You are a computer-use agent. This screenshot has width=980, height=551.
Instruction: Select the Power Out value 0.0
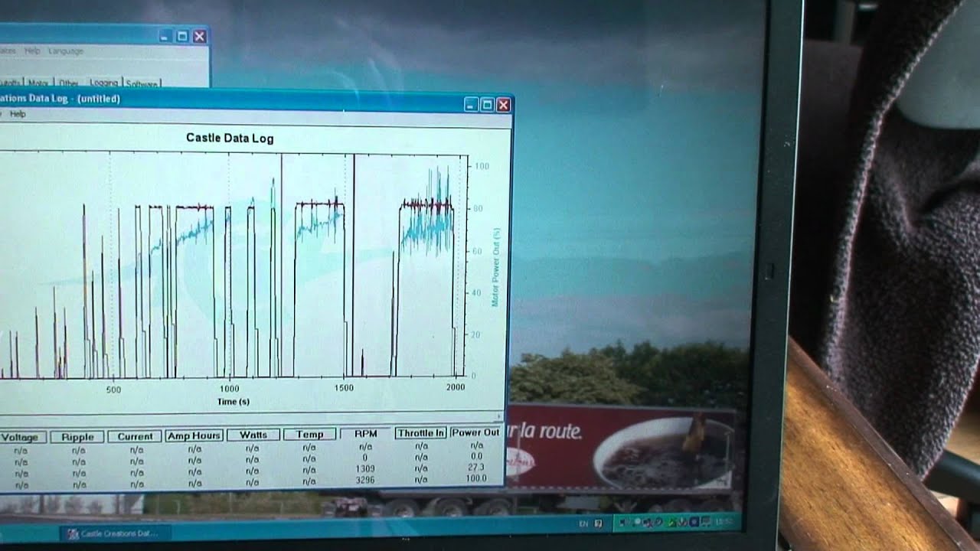(476, 456)
